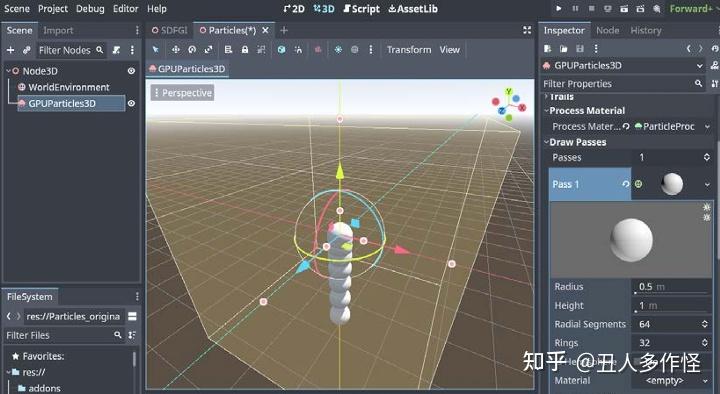The height and width of the screenshot is (394, 720).
Task: Activate the Move Mode tool
Action: click(175, 50)
